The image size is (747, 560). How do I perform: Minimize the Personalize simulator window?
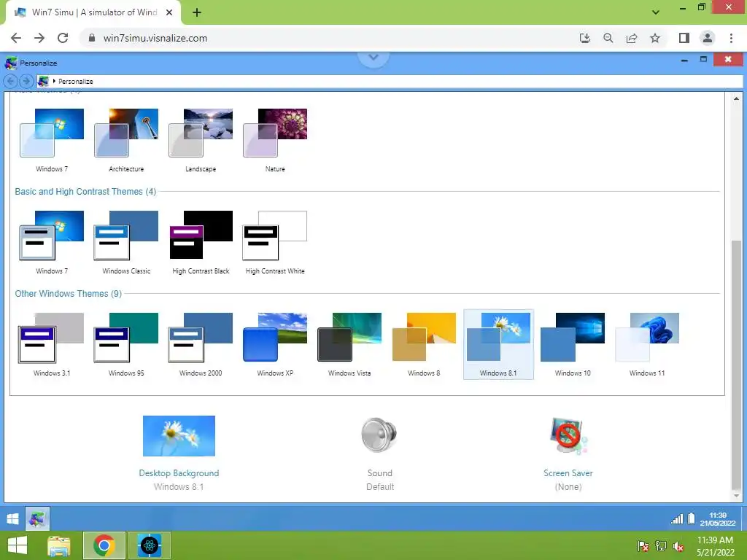point(684,60)
